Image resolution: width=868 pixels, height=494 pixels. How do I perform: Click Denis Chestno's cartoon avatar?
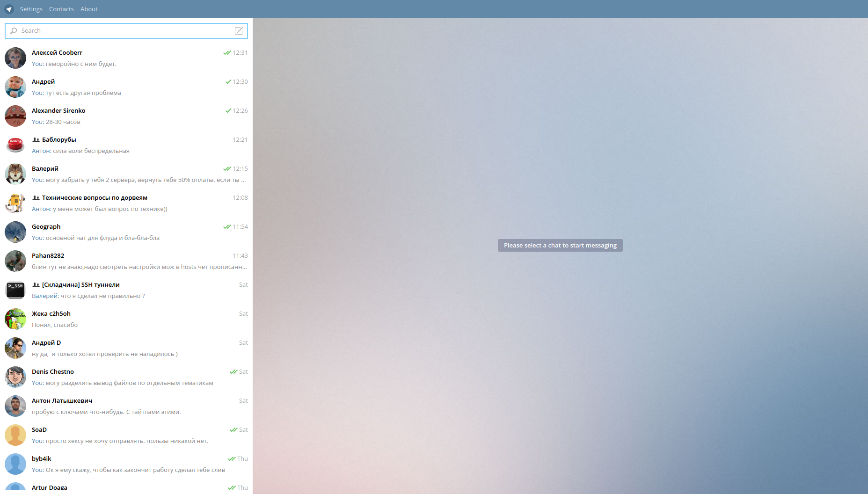pyautogui.click(x=15, y=377)
